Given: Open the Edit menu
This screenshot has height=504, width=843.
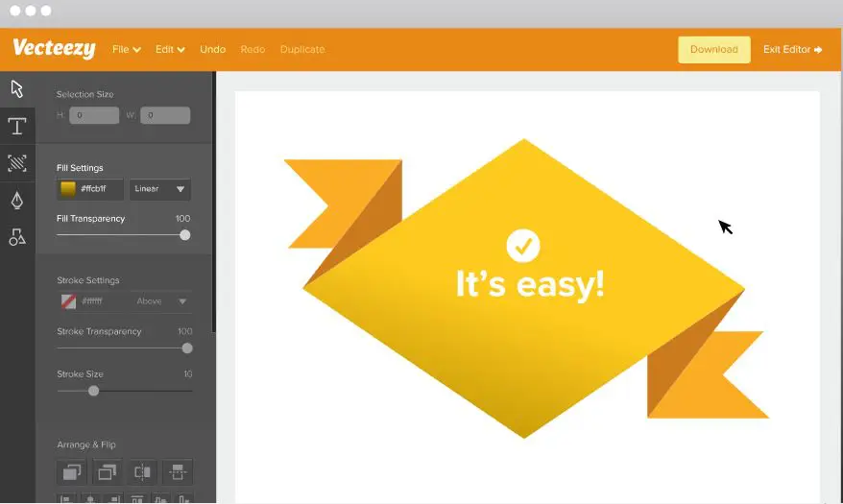Looking at the screenshot, I should 170,50.
